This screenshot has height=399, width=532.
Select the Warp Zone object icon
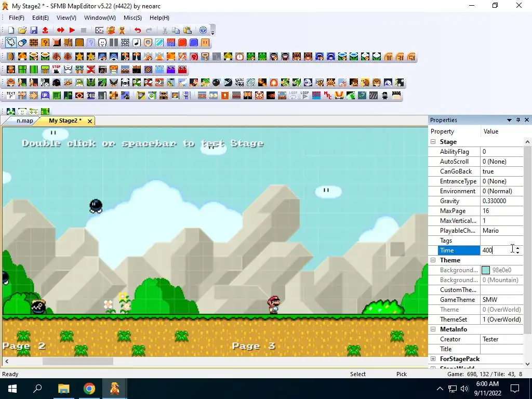[316, 96]
